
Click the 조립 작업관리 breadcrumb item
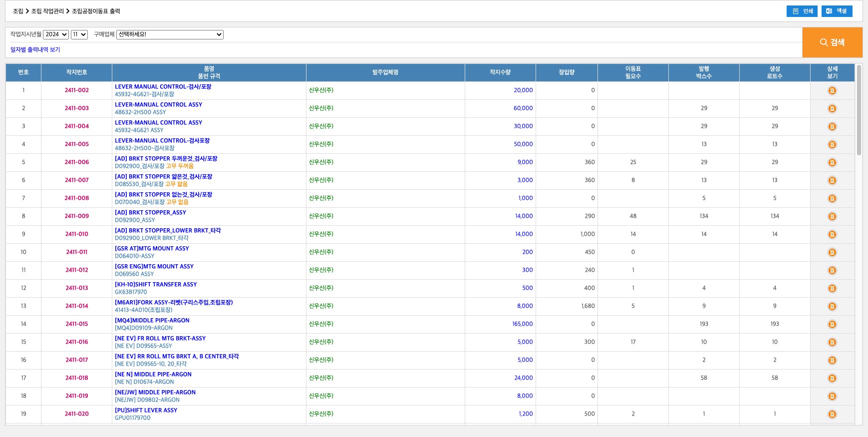coord(47,11)
